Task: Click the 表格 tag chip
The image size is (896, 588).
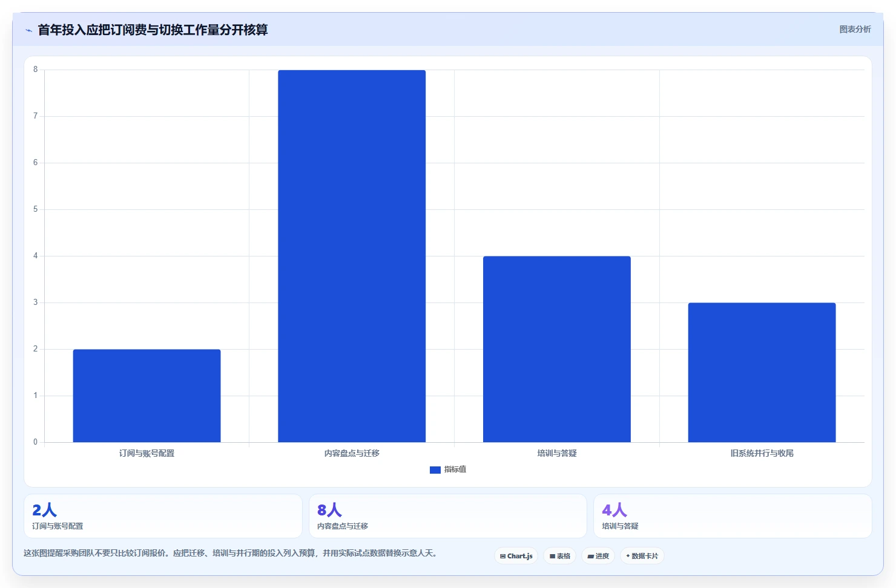Action: point(559,556)
